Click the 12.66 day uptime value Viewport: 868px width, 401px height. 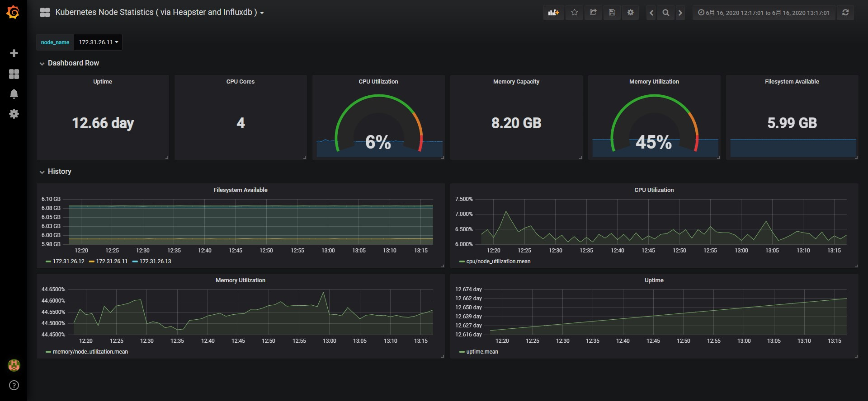point(103,123)
